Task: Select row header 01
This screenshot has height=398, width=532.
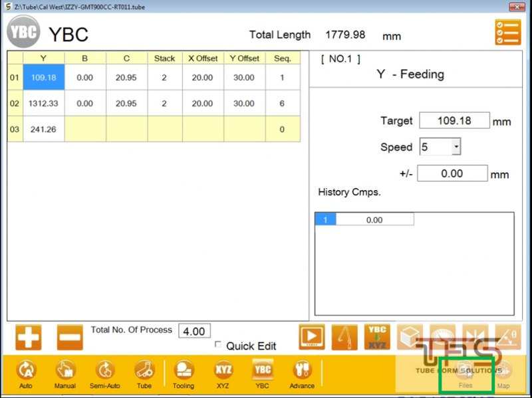Action: click(15, 77)
